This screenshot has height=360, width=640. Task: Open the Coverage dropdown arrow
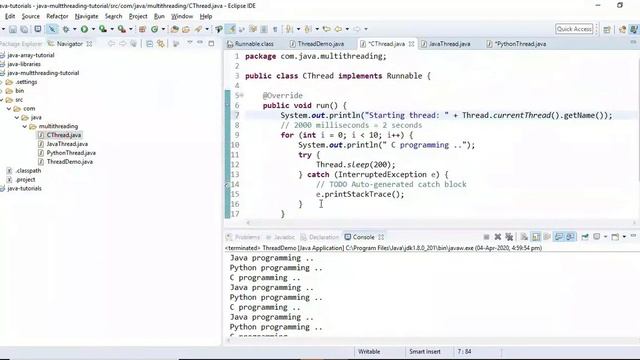[112, 29]
